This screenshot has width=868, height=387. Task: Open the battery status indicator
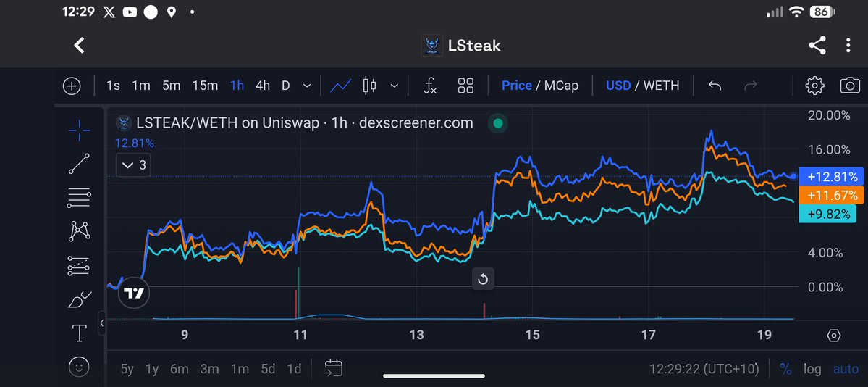[x=822, y=12]
